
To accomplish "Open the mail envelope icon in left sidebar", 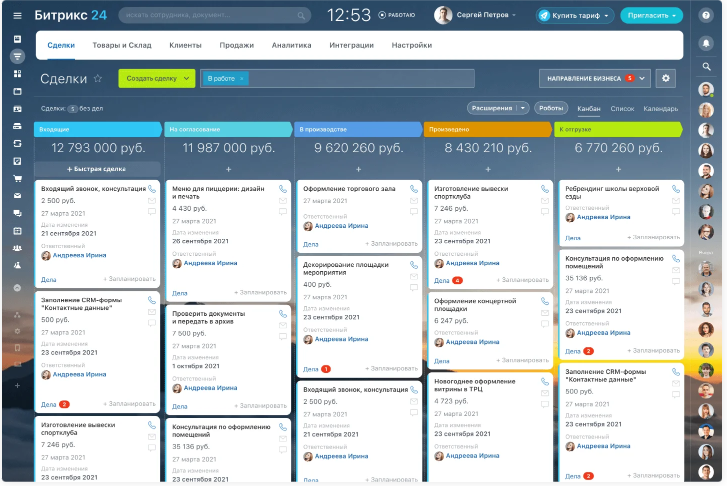I will coord(17,196).
